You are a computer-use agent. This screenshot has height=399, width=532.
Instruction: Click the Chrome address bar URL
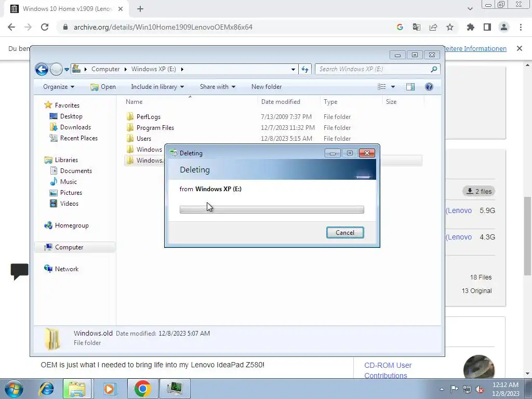coord(163,27)
